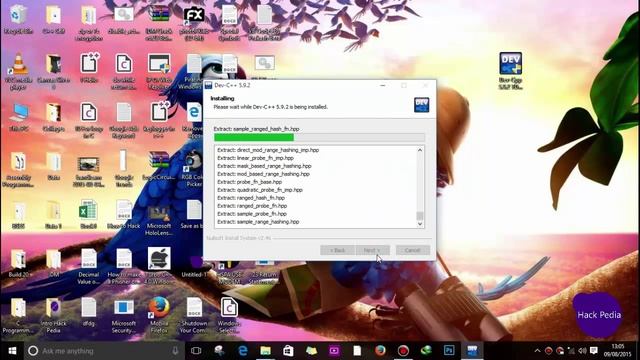Click the extract log scrollbar down arrow

tap(420, 224)
